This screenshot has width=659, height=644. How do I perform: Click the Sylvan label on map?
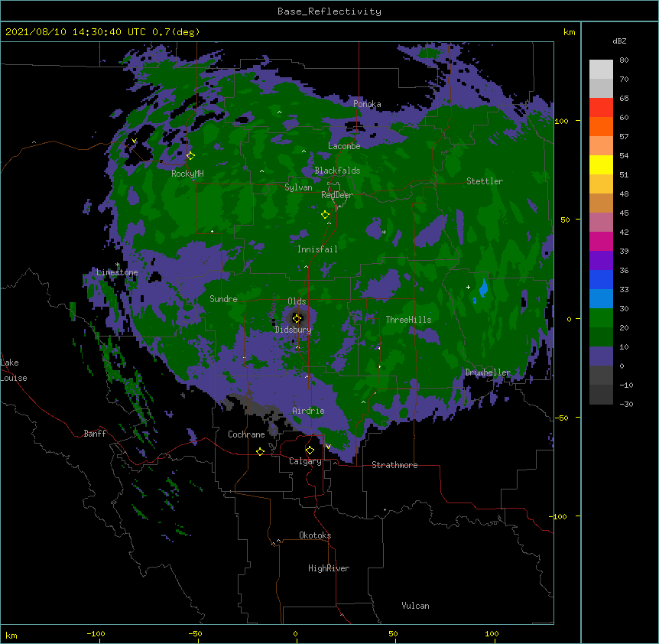coord(298,187)
